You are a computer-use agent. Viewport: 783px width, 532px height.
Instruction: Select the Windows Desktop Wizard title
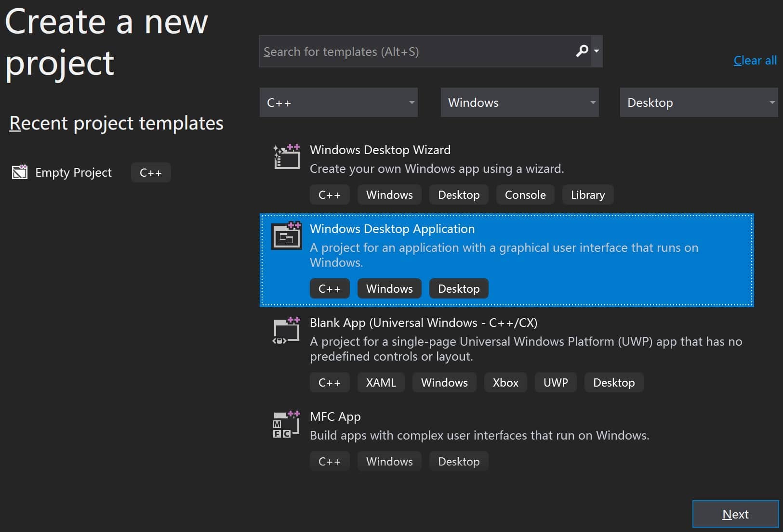(380, 150)
